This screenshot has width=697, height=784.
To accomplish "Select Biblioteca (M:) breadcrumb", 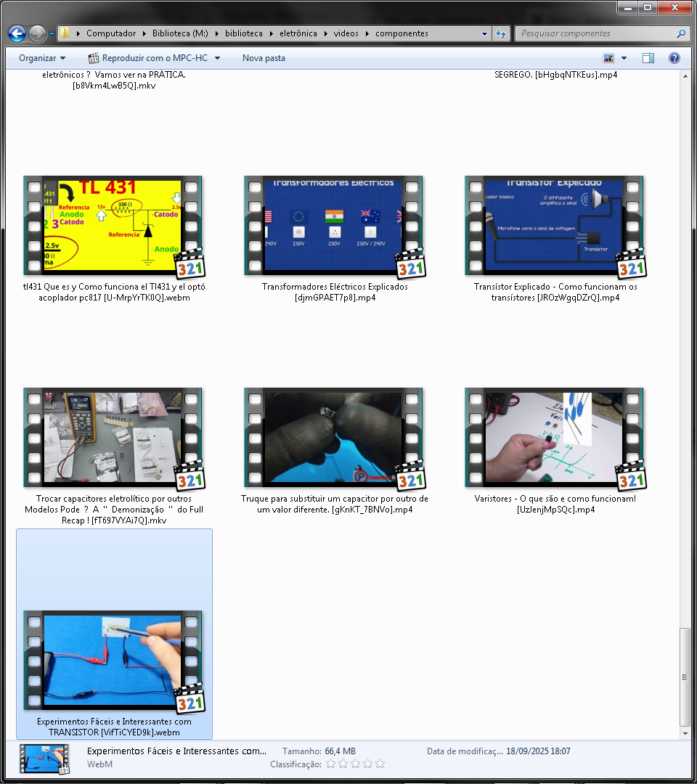I will click(180, 33).
